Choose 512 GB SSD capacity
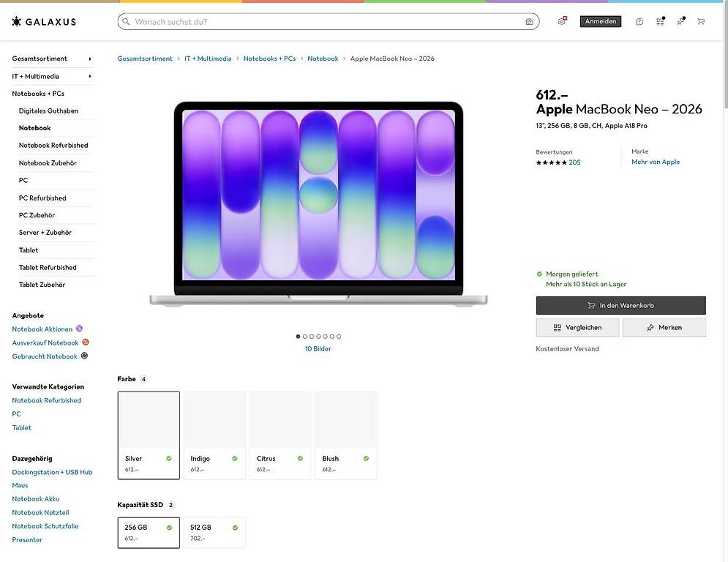The width and height of the screenshot is (728, 562). click(214, 533)
